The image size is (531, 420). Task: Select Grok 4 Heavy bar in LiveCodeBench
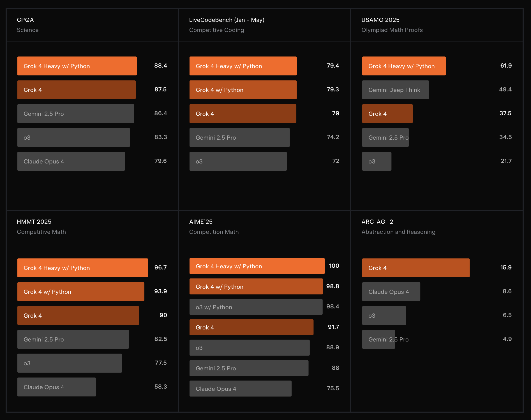[x=243, y=66]
